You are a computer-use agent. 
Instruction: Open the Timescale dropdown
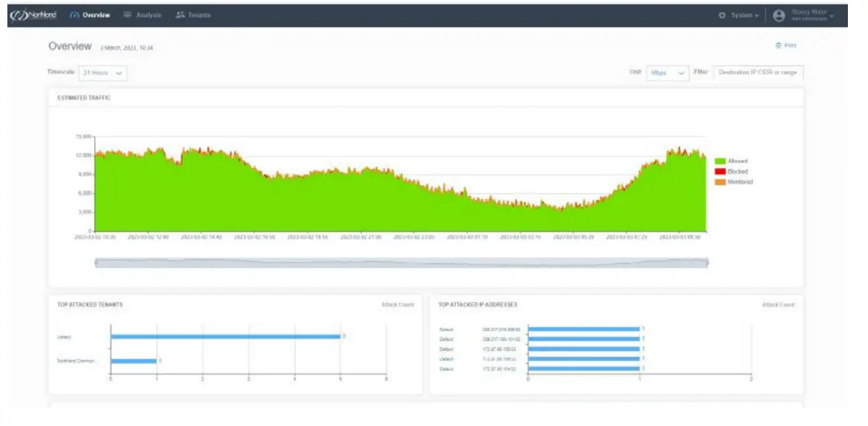[x=103, y=73]
